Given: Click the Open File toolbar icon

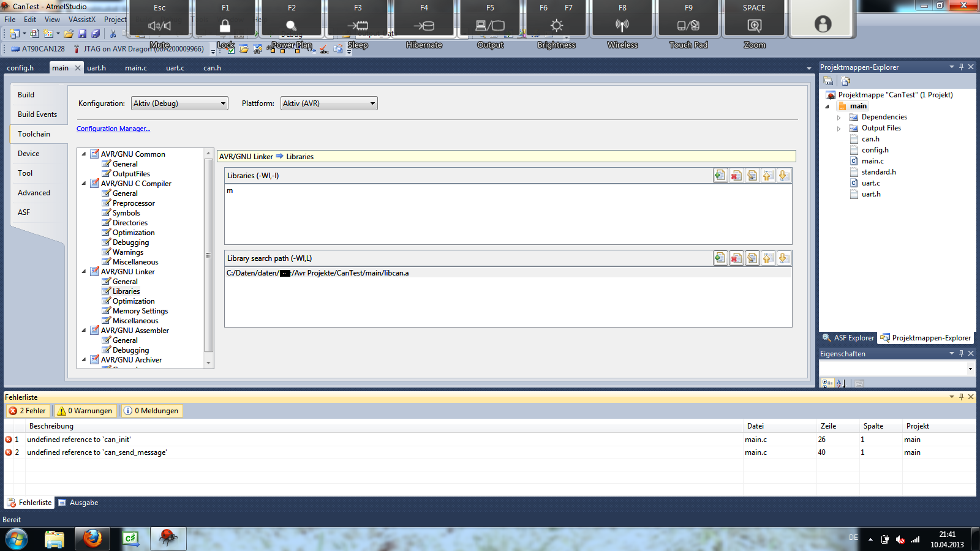Looking at the screenshot, I should [x=69, y=34].
